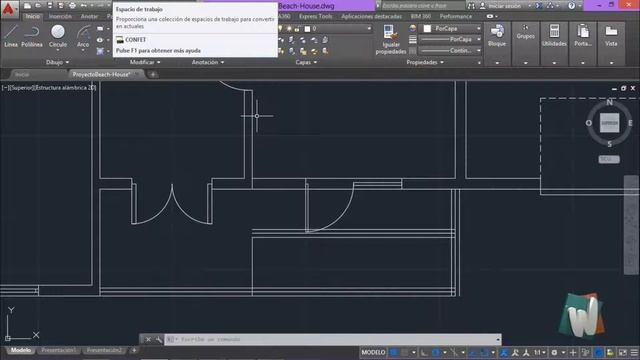Toggle snap mode in status bar

(404, 352)
